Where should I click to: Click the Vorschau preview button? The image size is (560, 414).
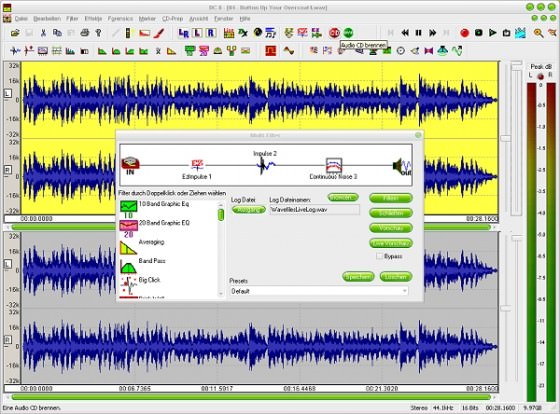pyautogui.click(x=391, y=228)
